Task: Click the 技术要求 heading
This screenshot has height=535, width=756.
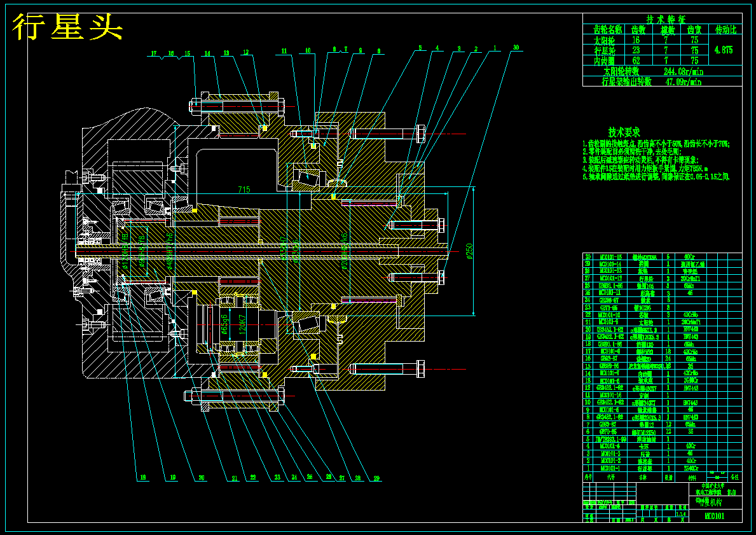Action: point(624,132)
